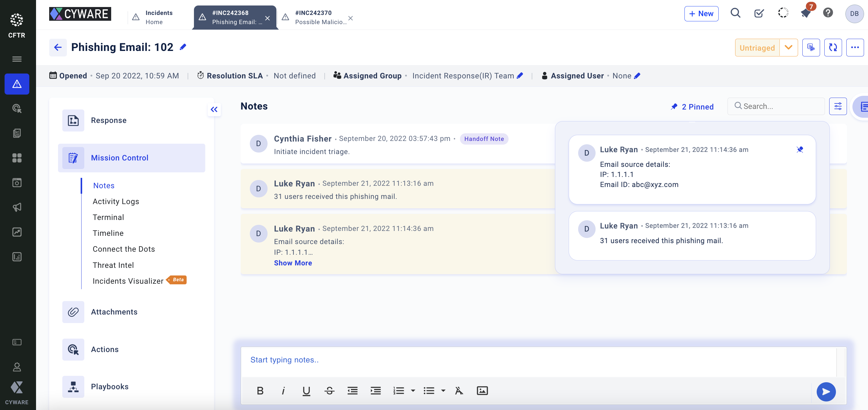
Task: Insert image into note editor
Action: pos(482,390)
